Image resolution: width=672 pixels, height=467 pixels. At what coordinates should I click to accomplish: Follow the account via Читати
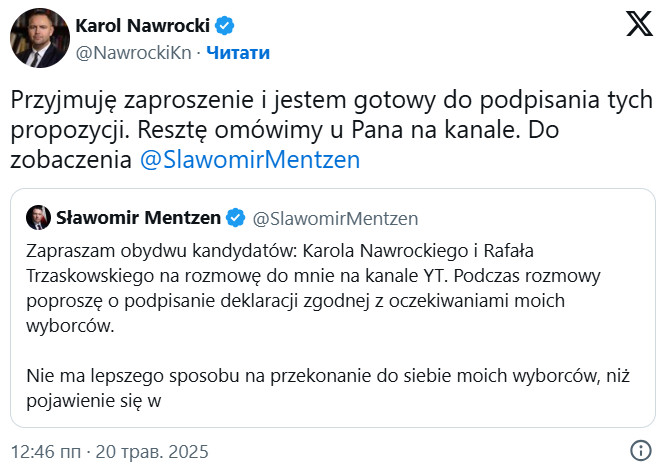point(238,53)
